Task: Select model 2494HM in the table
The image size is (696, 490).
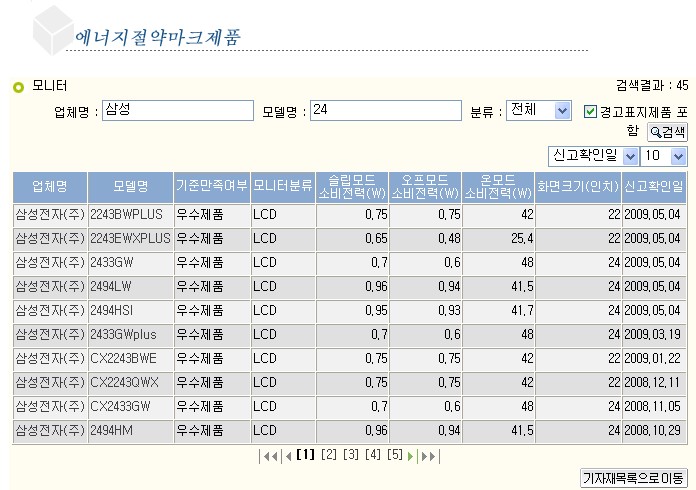Action: [x=111, y=431]
